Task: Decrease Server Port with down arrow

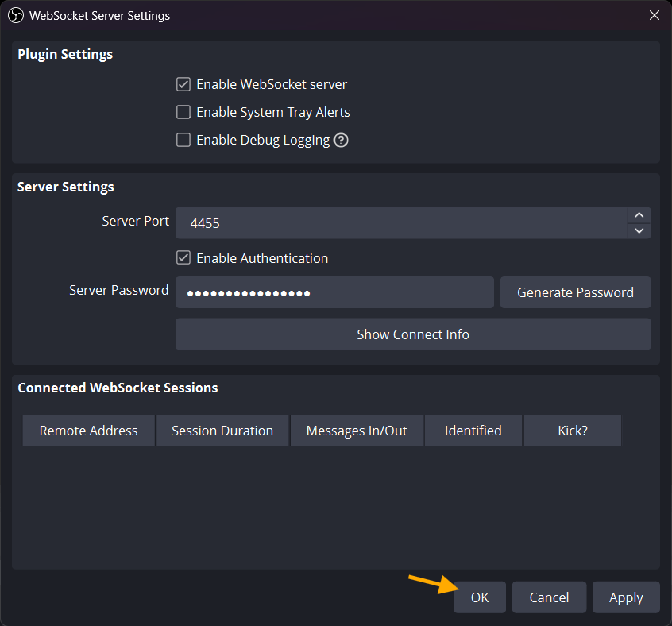Action: pos(639,231)
